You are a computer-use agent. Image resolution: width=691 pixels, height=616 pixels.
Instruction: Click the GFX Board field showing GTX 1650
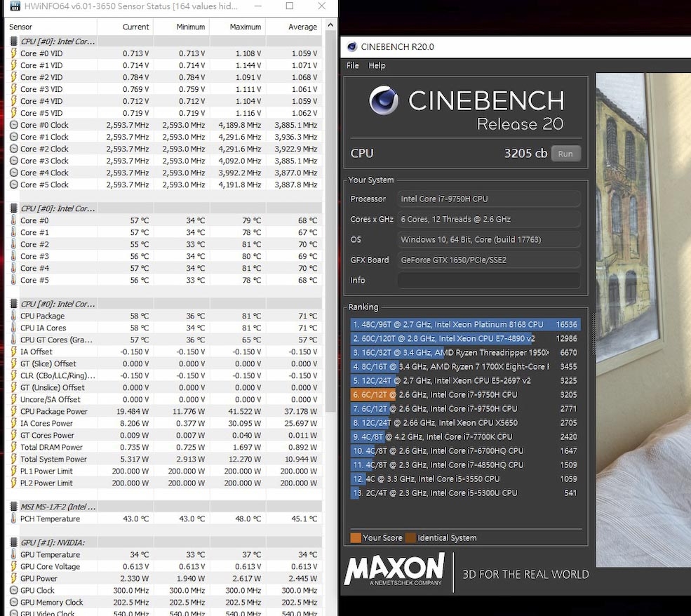pyautogui.click(x=489, y=260)
